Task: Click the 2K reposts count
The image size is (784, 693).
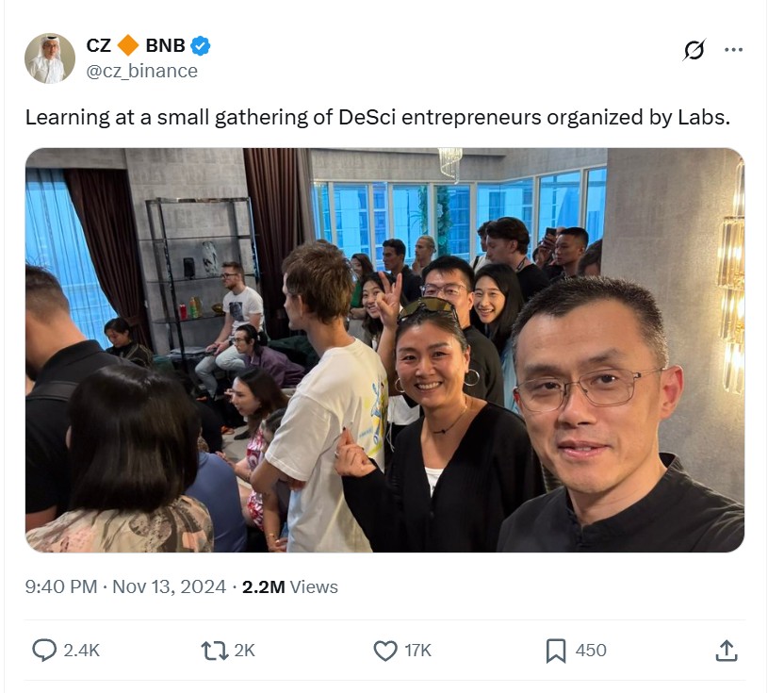Action: point(244,651)
